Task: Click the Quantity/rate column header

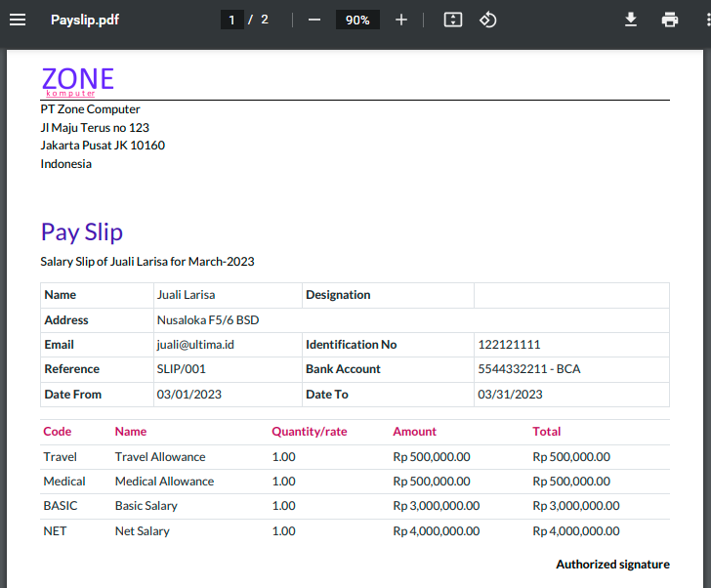Action: [310, 432]
